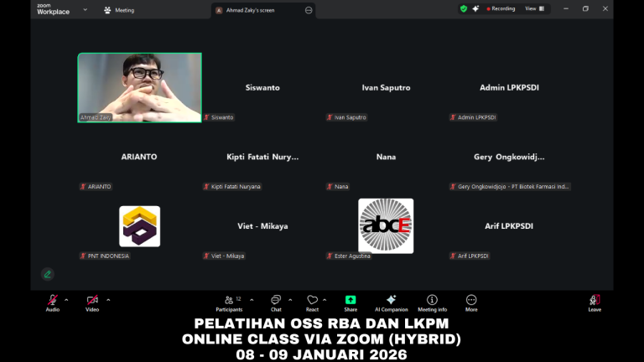Select the ARIANTO participant name
Image resolution: width=644 pixels, height=362 pixels.
click(x=139, y=157)
